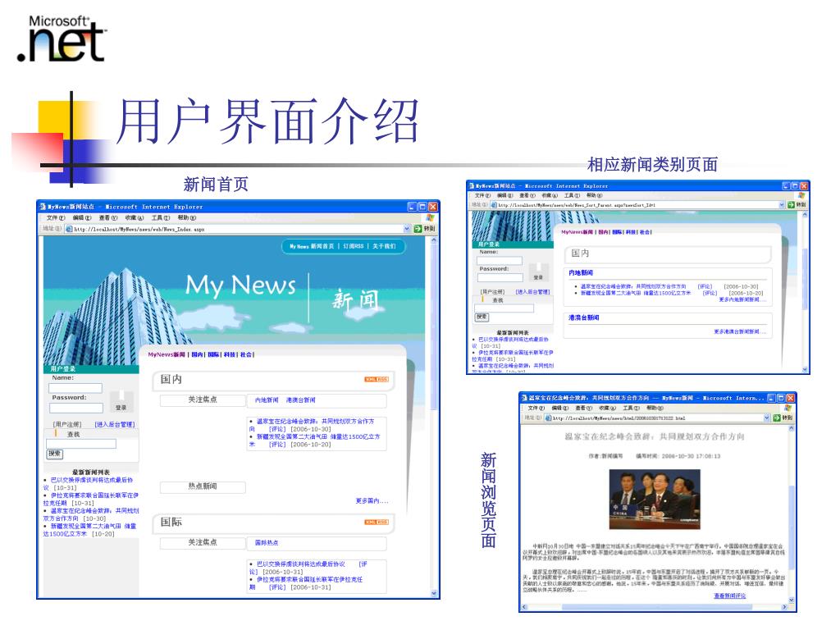Select 科技 nav link on homepage
Image resolution: width=840 pixels, height=630 pixels.
coord(230,354)
